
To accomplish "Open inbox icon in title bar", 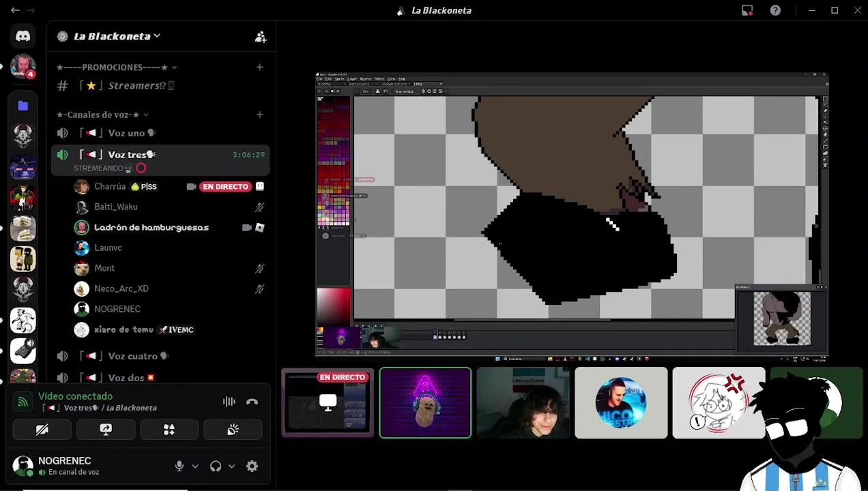I will point(747,10).
